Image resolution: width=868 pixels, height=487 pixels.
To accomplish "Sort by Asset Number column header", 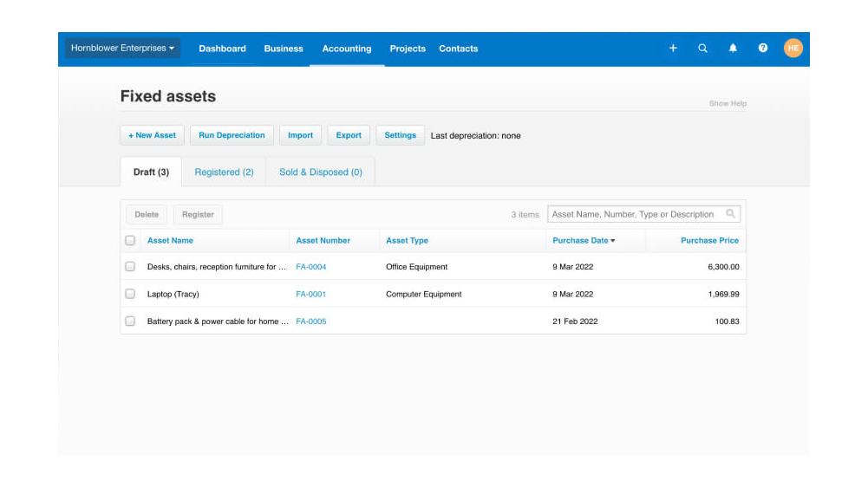I will [323, 240].
